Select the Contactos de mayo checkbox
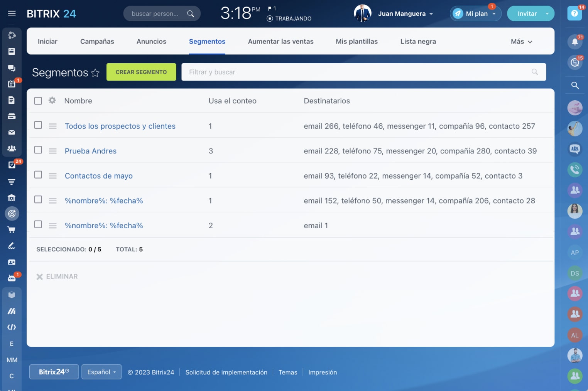 point(38,175)
